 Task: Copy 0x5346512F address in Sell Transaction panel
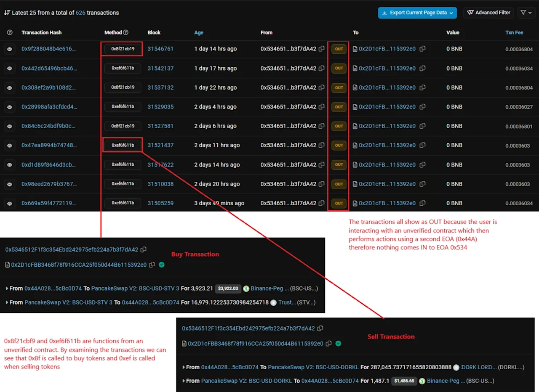click(320, 328)
